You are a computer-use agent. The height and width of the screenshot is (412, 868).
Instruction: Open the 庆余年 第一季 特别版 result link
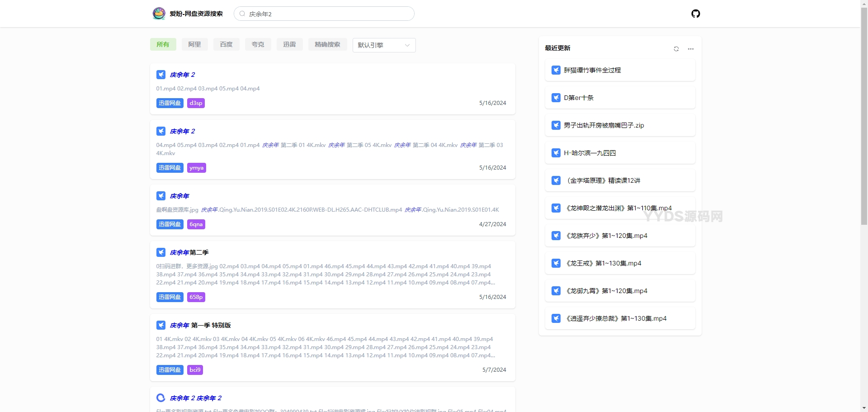(200, 325)
